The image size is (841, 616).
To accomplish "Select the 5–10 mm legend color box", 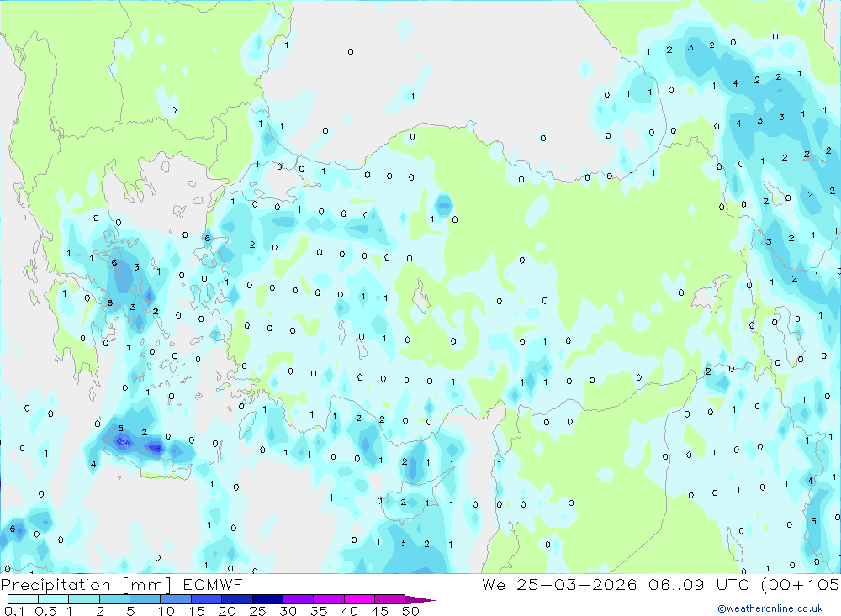I will click(145, 599).
